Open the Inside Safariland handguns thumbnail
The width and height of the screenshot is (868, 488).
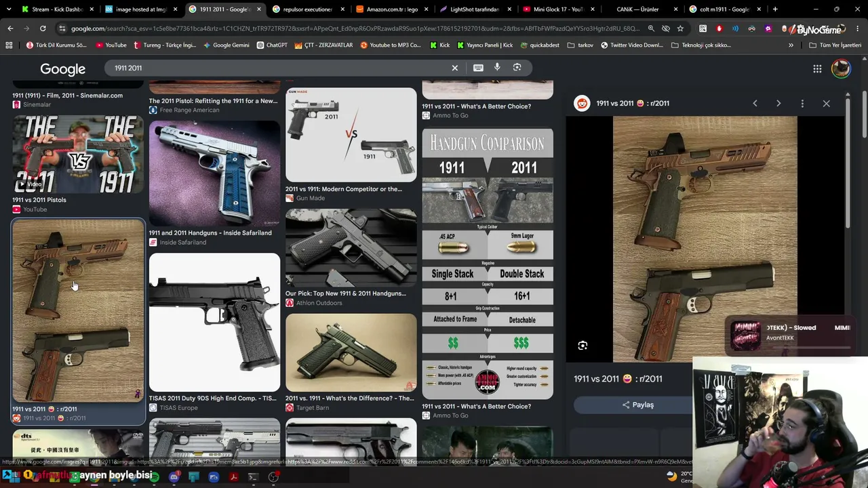click(x=214, y=174)
